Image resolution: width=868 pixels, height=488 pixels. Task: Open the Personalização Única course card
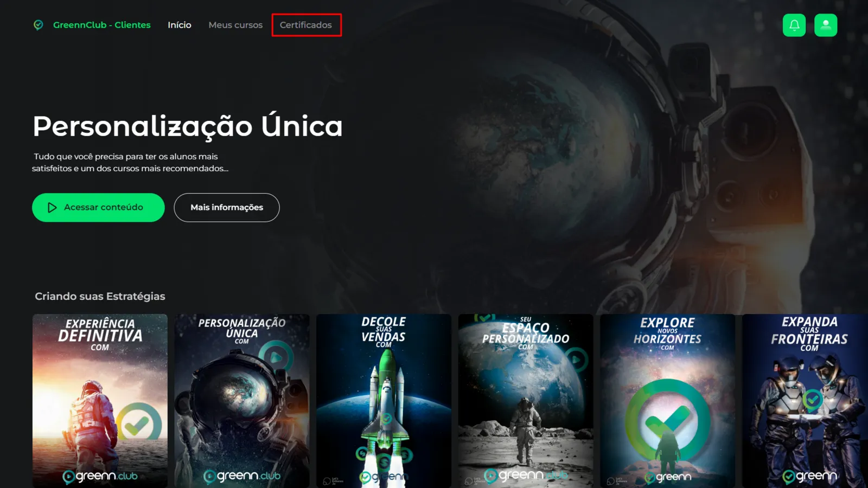[242, 401]
